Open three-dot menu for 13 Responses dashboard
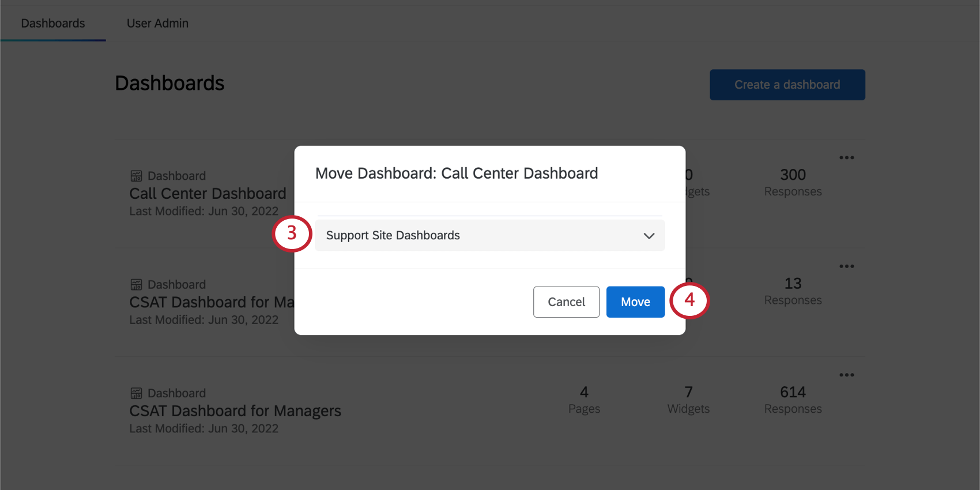Image resolution: width=980 pixels, height=490 pixels. [846, 266]
